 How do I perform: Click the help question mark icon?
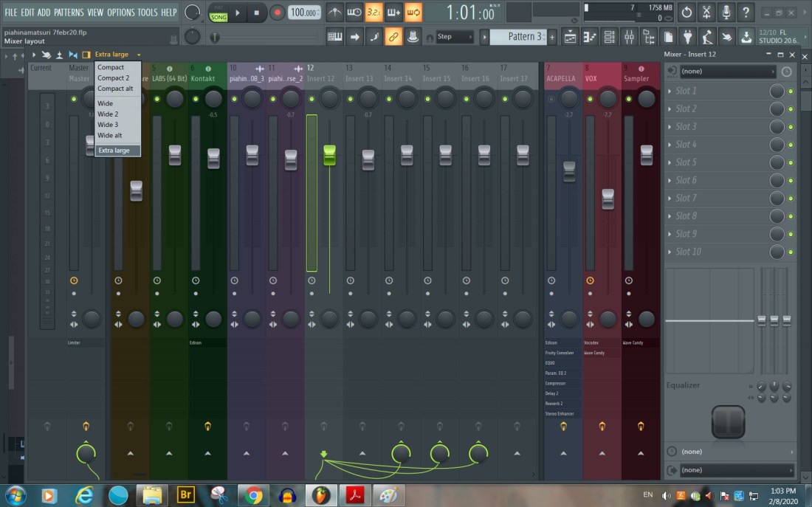click(746, 13)
